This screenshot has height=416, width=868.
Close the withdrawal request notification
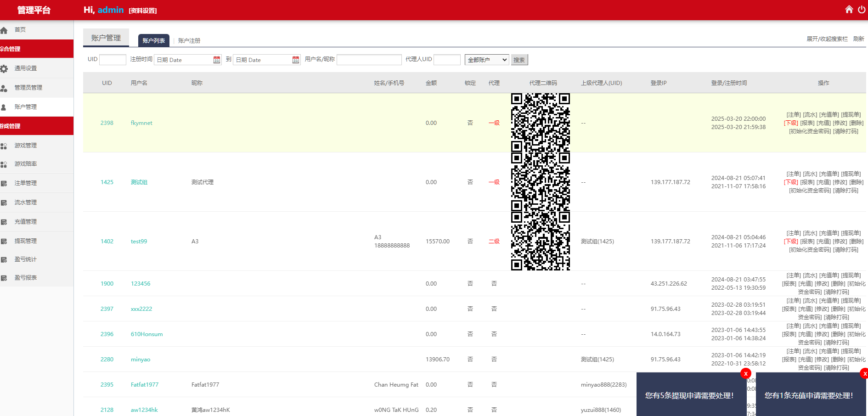(746, 373)
